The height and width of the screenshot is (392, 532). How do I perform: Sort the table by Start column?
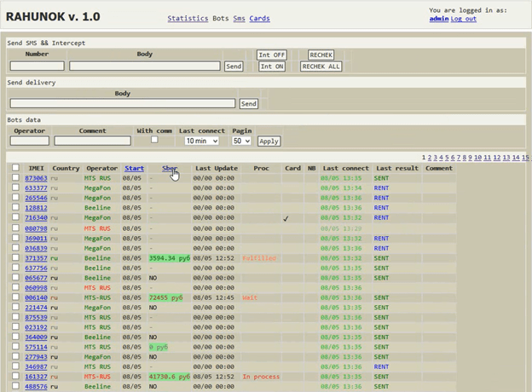click(x=134, y=169)
